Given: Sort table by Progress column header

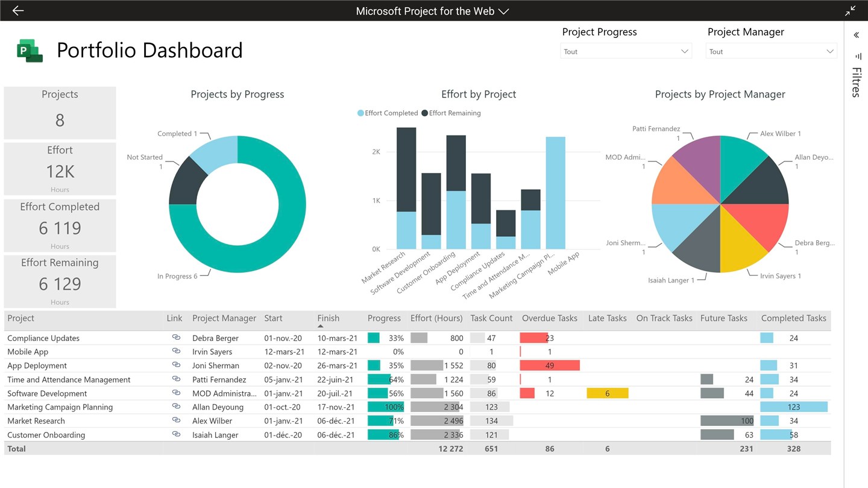Looking at the screenshot, I should (384, 318).
